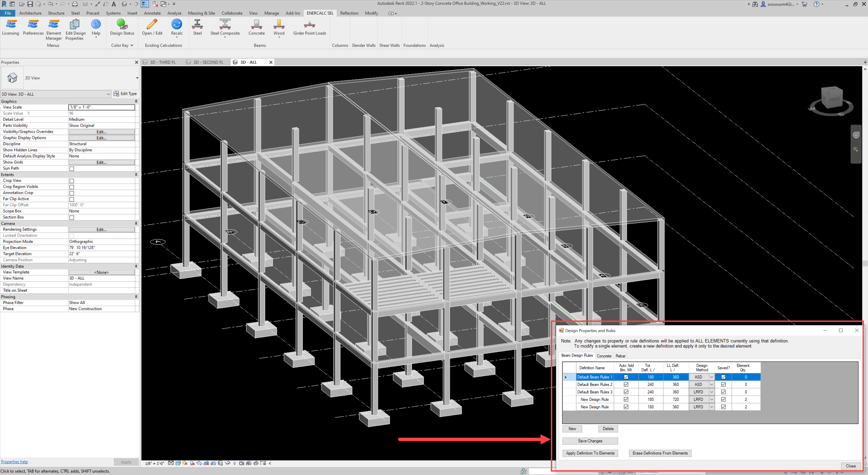Image resolution: width=868 pixels, height=475 pixels.
Task: Collapse the Extents properties section
Action: point(136,175)
